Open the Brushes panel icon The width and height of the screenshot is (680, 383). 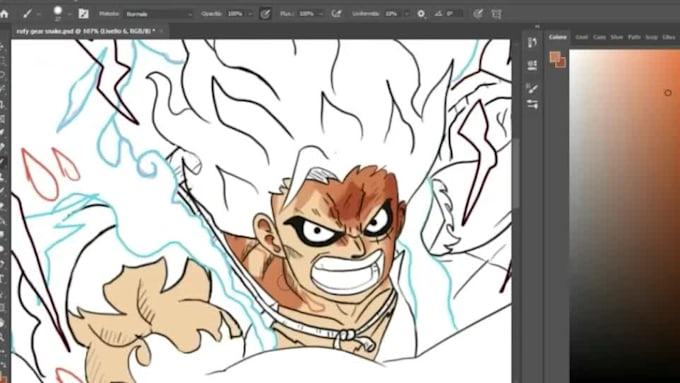pos(533,89)
